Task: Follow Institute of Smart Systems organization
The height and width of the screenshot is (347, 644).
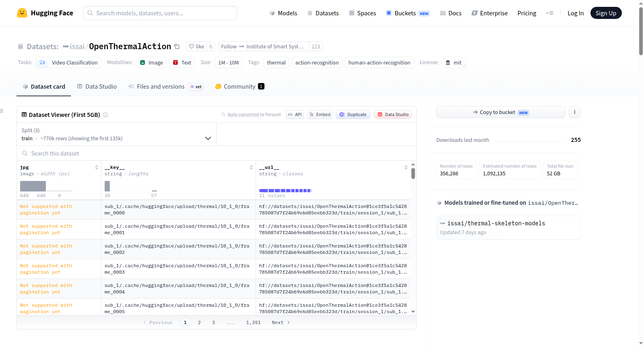Action: point(264,46)
